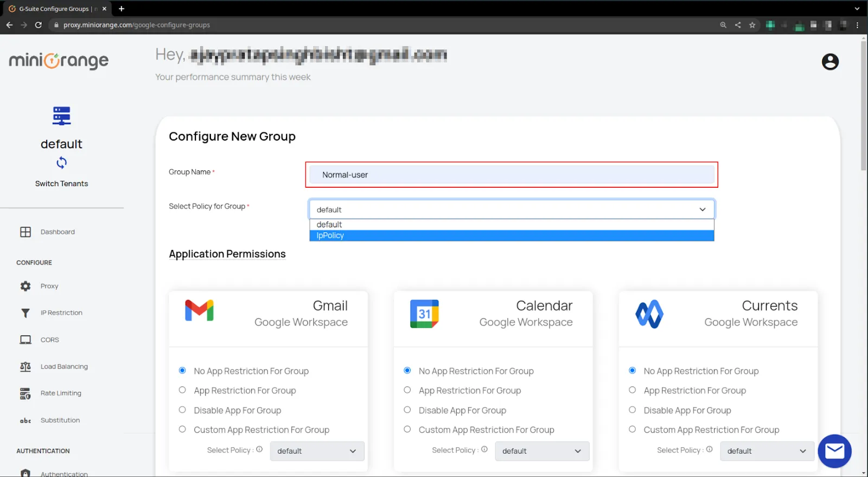Select Gmail No App Restriction For Group

tap(182, 371)
